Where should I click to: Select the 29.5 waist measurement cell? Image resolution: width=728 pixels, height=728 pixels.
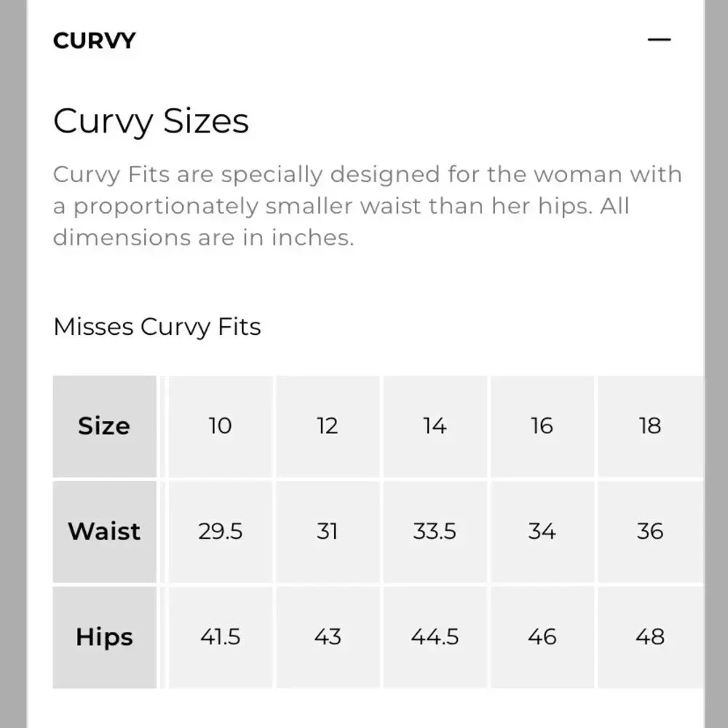click(x=221, y=531)
